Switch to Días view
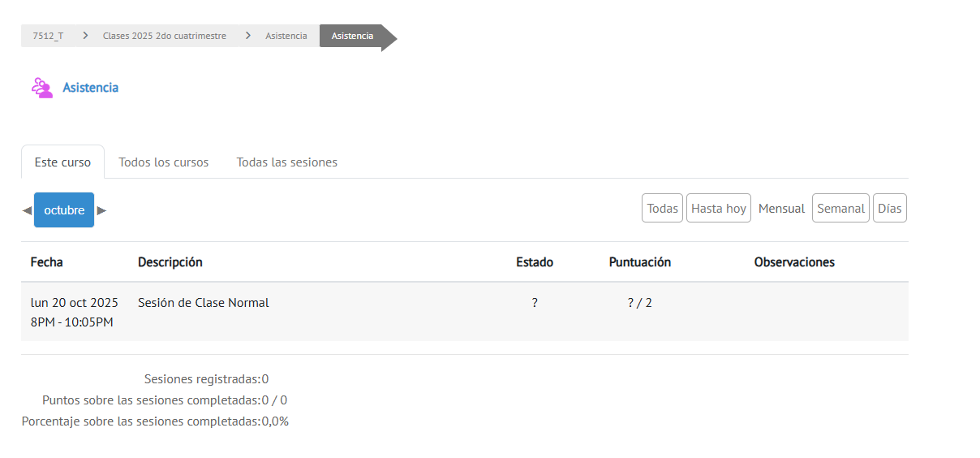Screen dimensions: 980x458 click(889, 209)
